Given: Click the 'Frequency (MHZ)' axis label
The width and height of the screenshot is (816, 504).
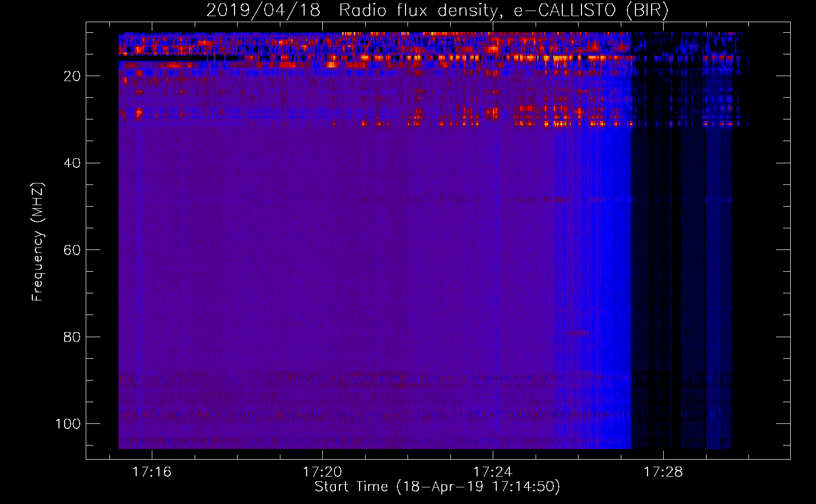Looking at the screenshot, I should pyautogui.click(x=38, y=242).
